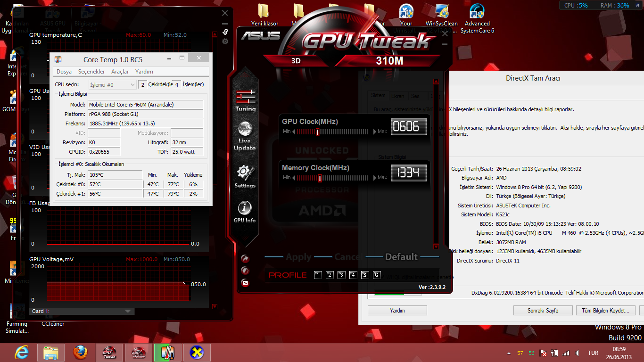Click the link chain icon in GPU monitor panel
The height and width of the screenshot is (362, 644).
pos(225,32)
